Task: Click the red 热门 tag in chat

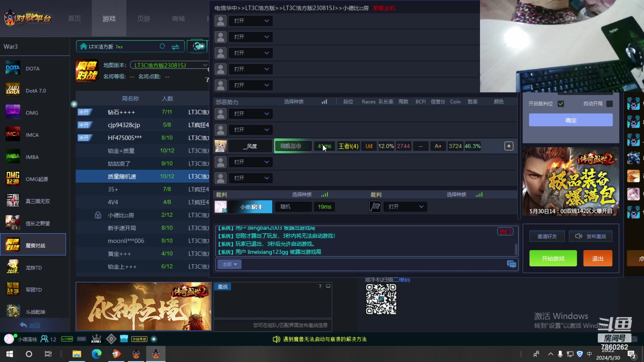Action: (x=505, y=231)
